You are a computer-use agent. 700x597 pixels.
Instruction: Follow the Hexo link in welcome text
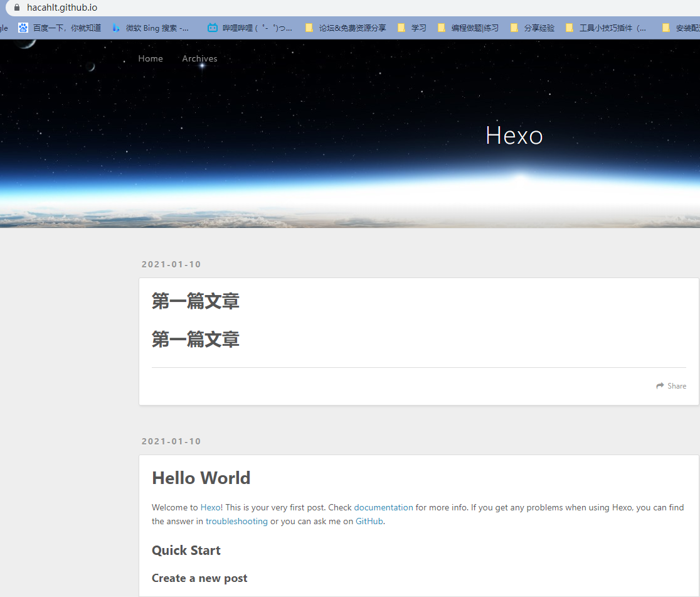(x=210, y=508)
